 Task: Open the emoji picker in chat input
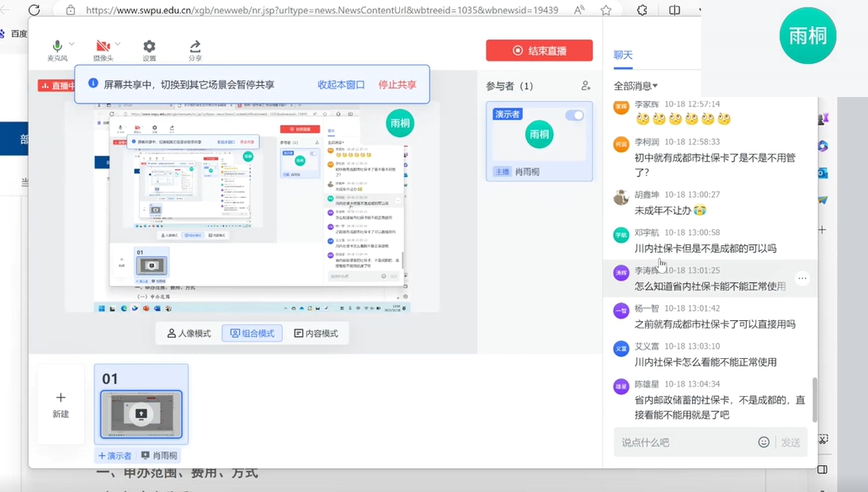tap(764, 442)
